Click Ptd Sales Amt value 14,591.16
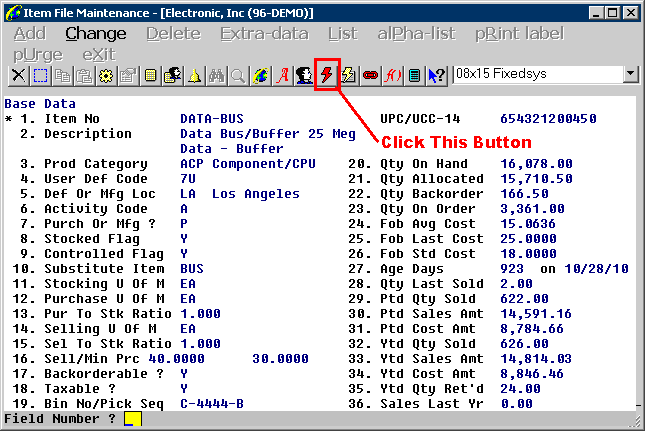Viewport: 645px width, 431px height. [536, 314]
